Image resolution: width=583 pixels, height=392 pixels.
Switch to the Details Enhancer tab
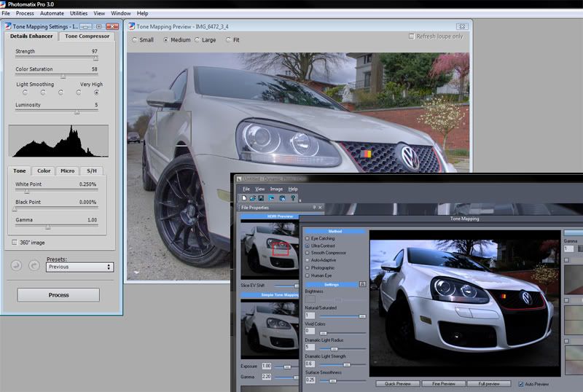(31, 36)
